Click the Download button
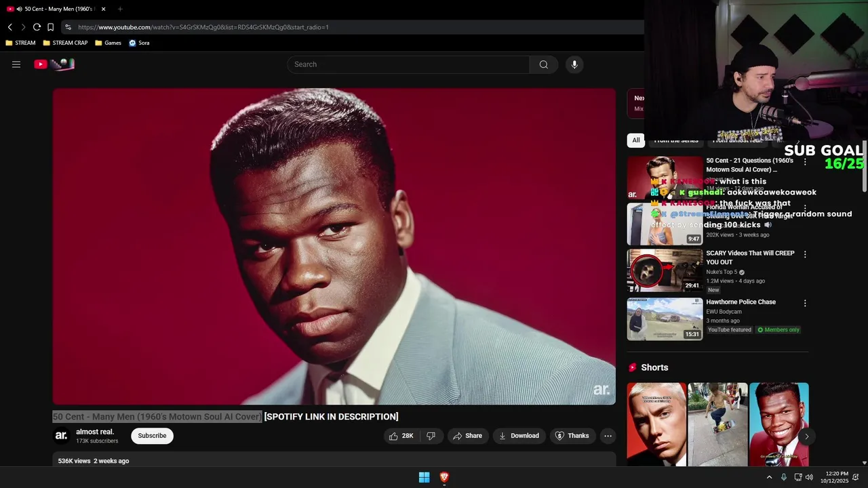 point(519,436)
